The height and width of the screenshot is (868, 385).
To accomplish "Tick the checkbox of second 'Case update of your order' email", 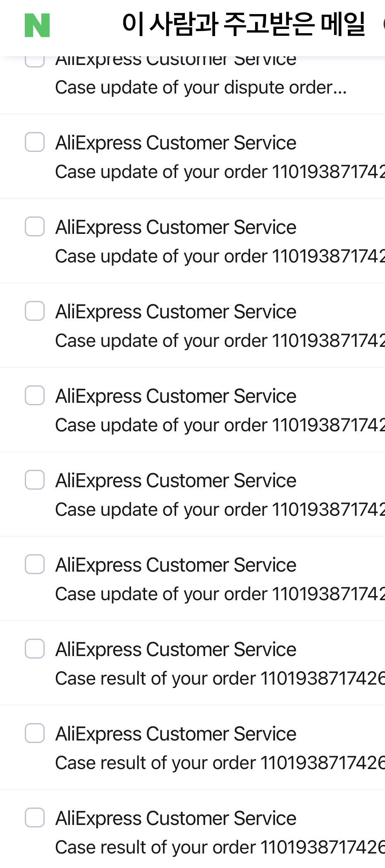I will 35,227.
